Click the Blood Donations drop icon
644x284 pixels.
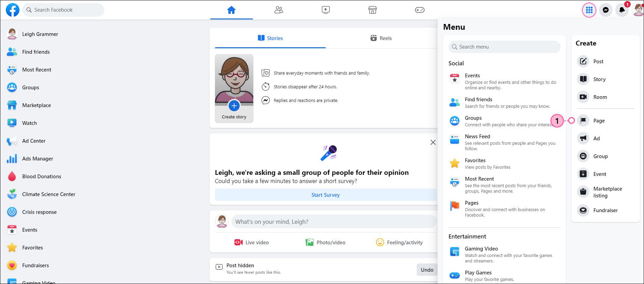[x=12, y=176]
